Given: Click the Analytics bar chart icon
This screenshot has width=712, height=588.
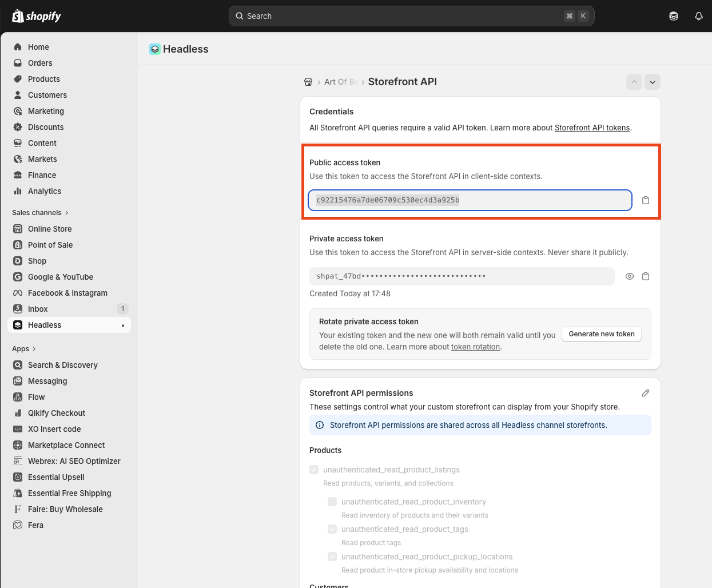Looking at the screenshot, I should (x=18, y=191).
